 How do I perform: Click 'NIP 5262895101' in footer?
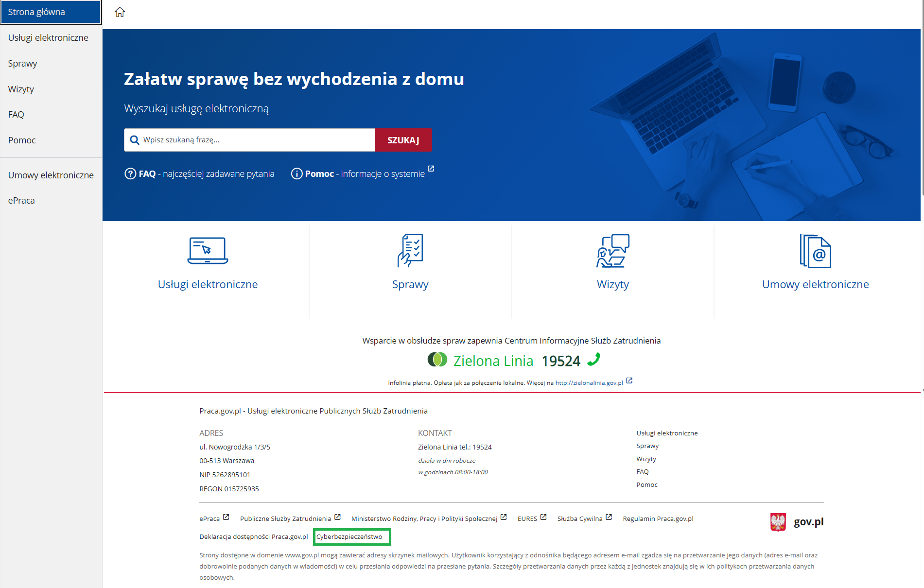tap(225, 475)
